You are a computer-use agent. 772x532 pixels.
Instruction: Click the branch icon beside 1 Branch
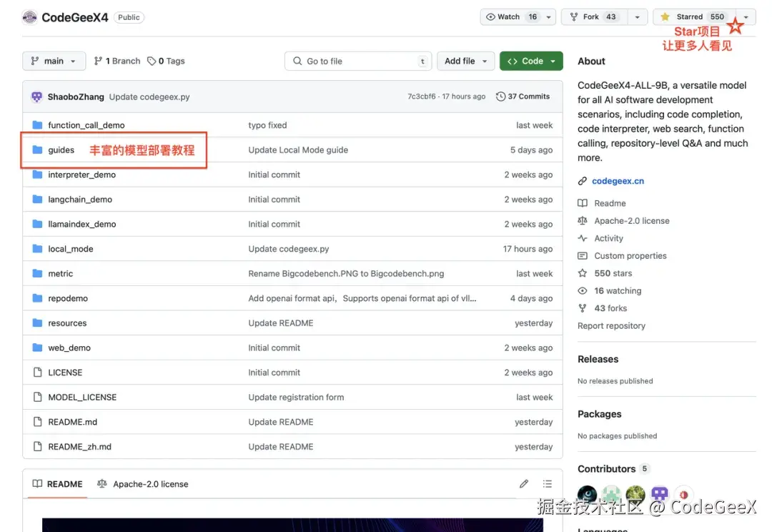[x=98, y=61]
